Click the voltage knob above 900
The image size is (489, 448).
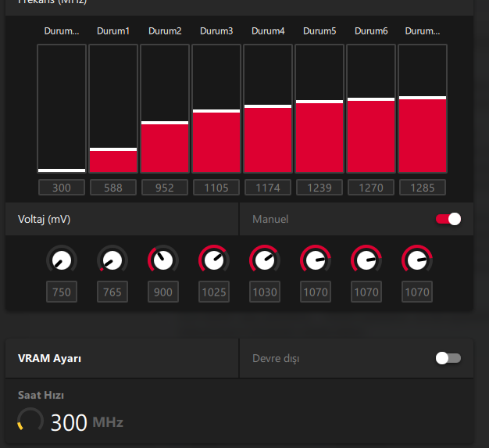(x=163, y=260)
